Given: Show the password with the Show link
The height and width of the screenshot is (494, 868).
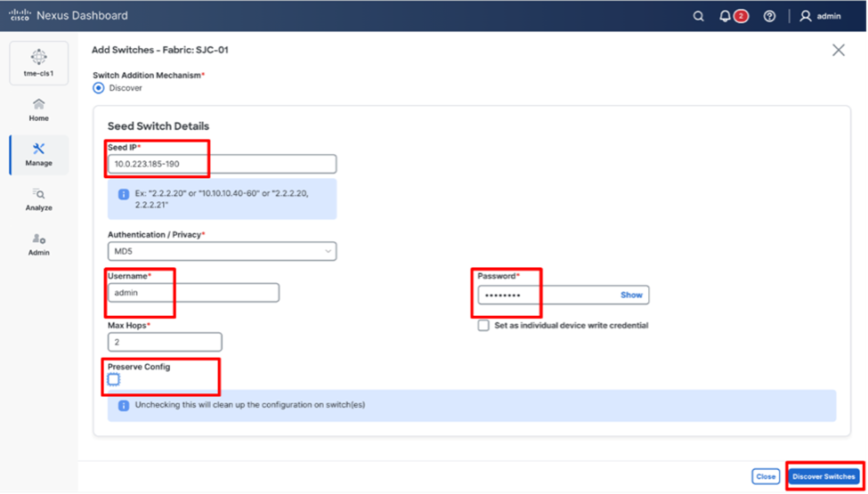Looking at the screenshot, I should [x=631, y=295].
